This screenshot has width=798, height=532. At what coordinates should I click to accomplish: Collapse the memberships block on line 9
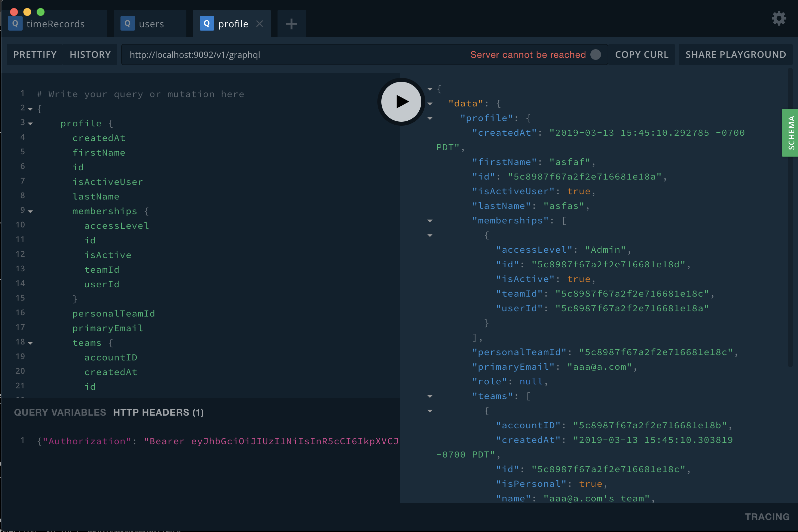(x=30, y=211)
